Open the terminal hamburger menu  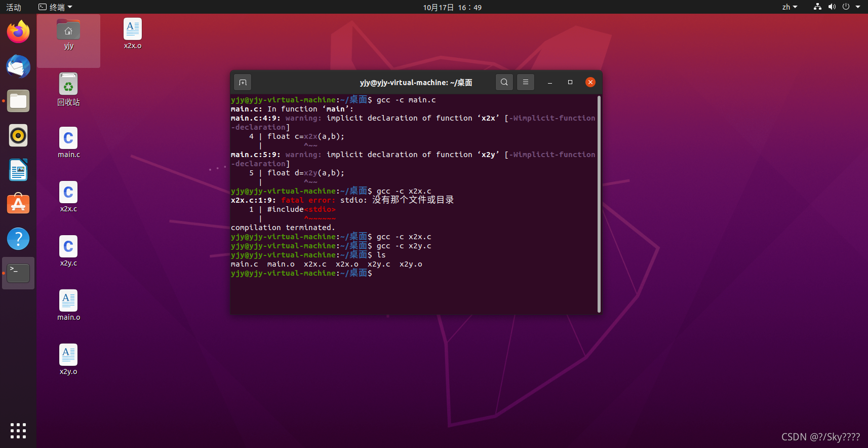click(525, 82)
